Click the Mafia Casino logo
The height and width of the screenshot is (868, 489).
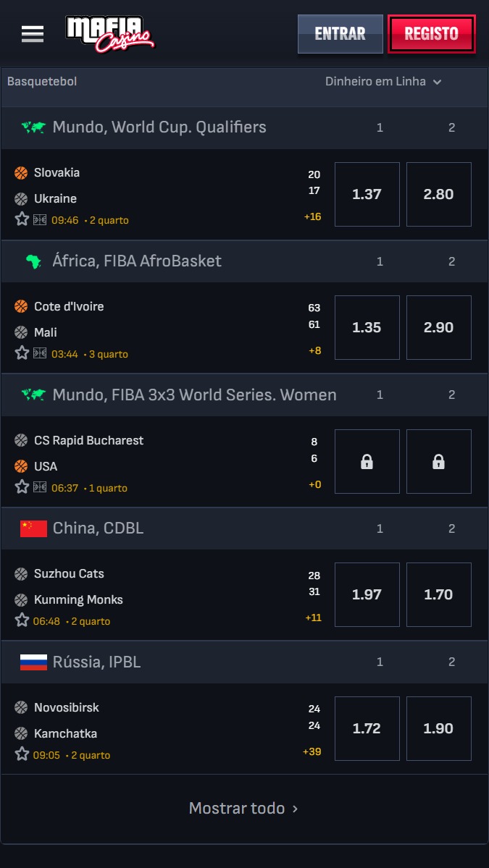[110, 34]
